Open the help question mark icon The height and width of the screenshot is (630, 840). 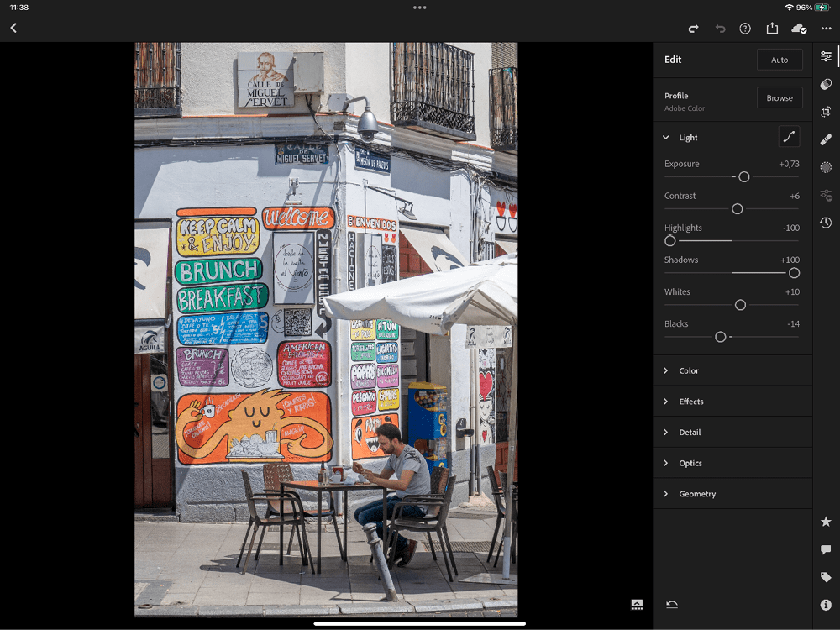point(745,29)
